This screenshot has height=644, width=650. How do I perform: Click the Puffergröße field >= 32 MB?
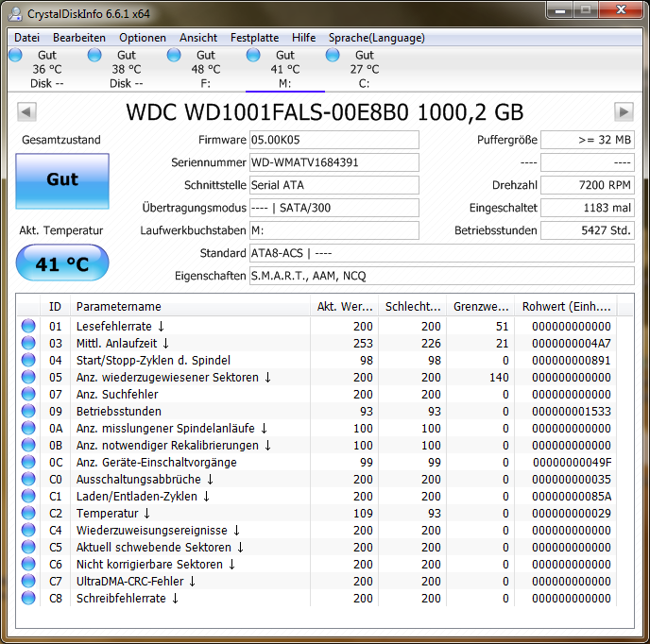[x=588, y=140]
